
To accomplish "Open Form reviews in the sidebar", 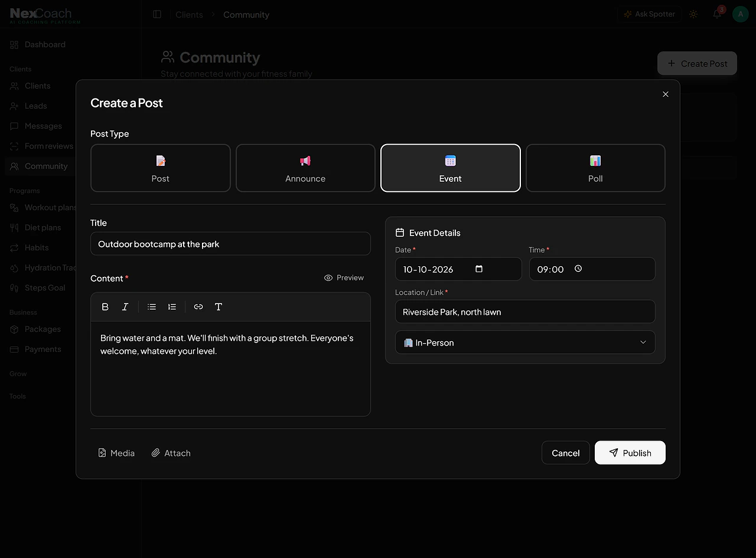I will click(41, 146).
